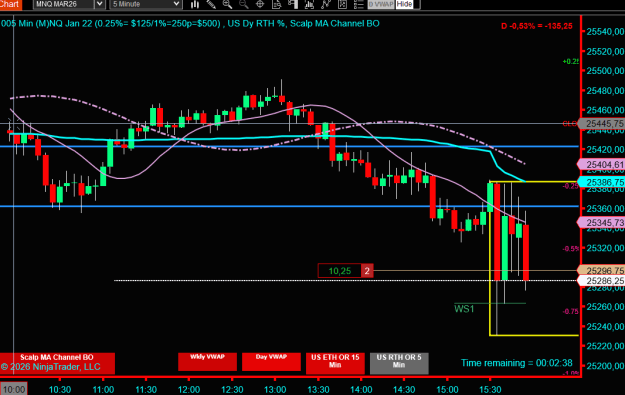
Task: Click the 25386,75 cyan price marker
Action: (x=602, y=182)
